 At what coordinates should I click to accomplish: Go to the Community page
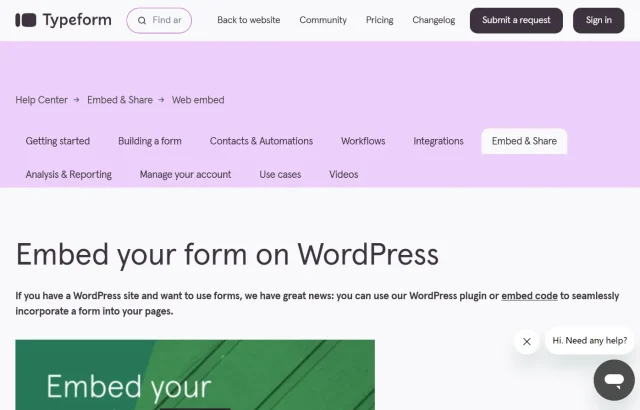(x=323, y=20)
